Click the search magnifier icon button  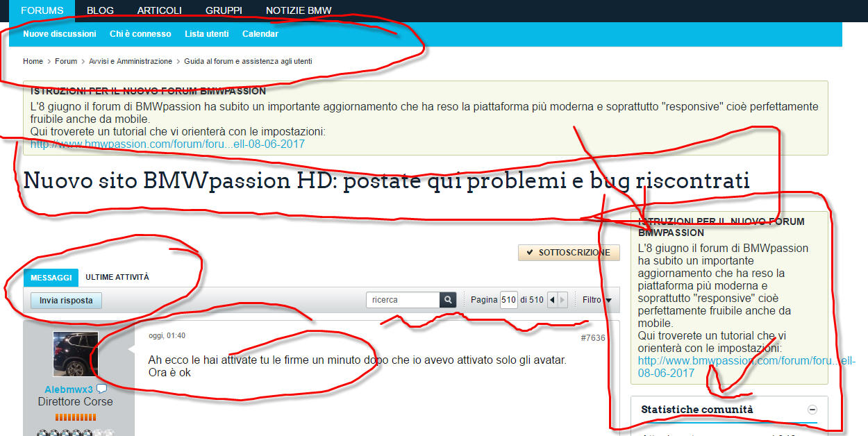(449, 300)
